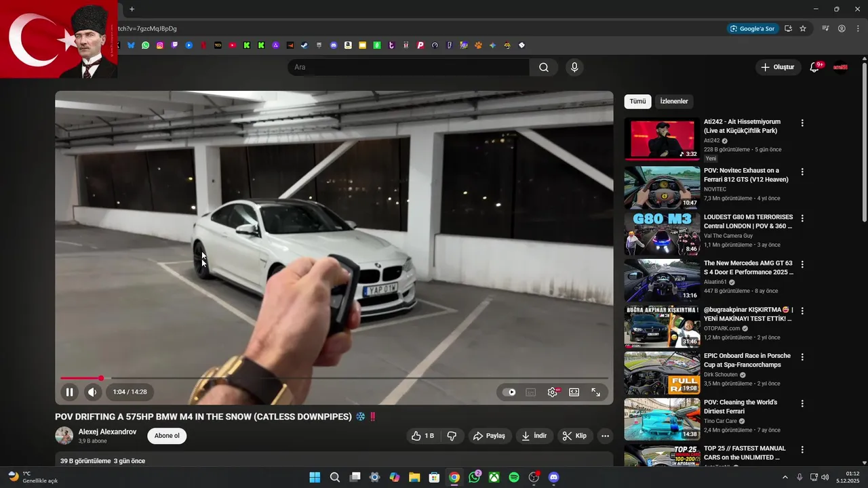868x488 pixels.
Task: Open the Windows Start menu
Action: [315, 477]
